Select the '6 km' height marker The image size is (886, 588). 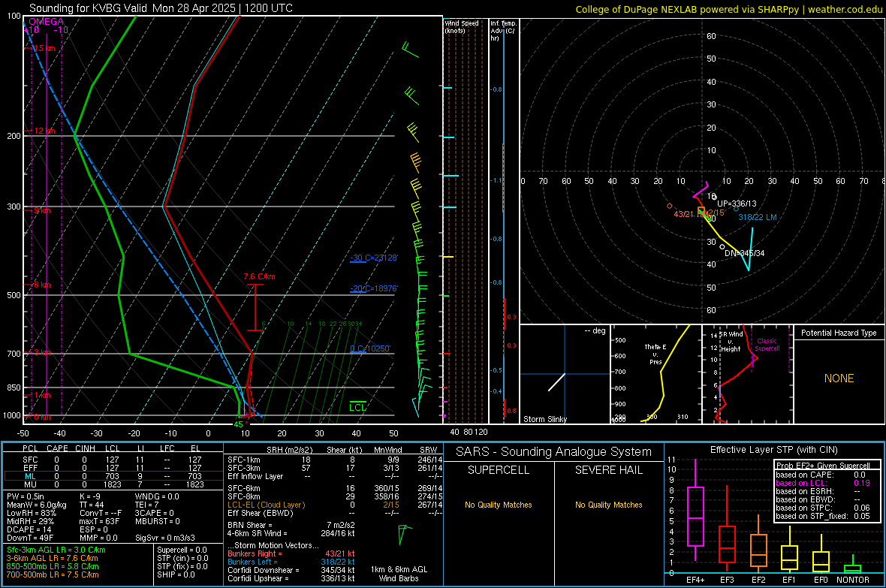coord(42,285)
